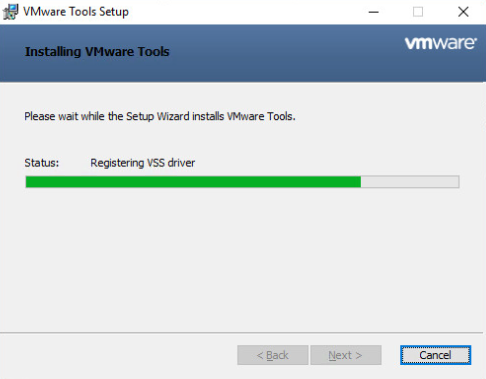The height and width of the screenshot is (379, 486).
Task: Click the grayed-out Next button
Action: [346, 355]
